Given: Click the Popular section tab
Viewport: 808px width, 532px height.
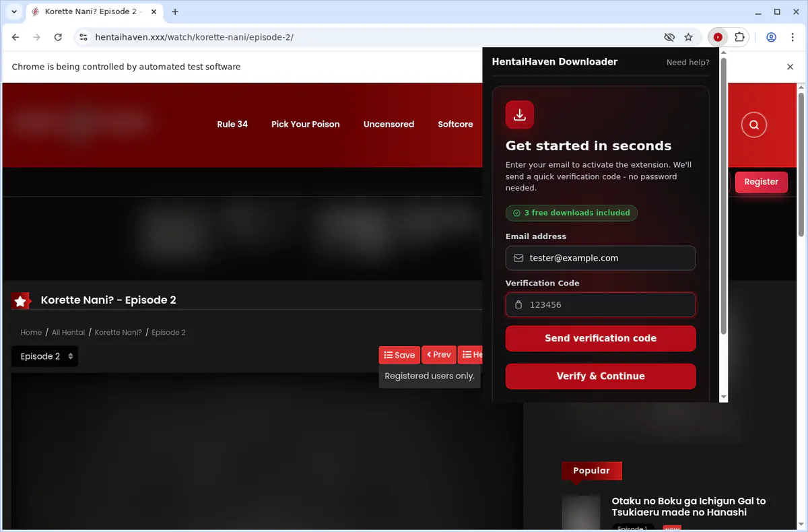Looking at the screenshot, I should coord(591,471).
